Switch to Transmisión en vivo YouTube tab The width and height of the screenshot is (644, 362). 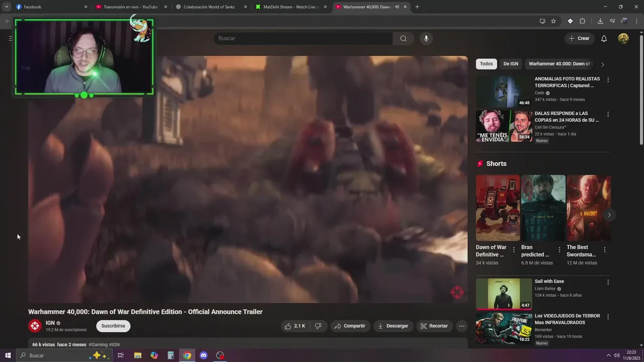(x=132, y=7)
